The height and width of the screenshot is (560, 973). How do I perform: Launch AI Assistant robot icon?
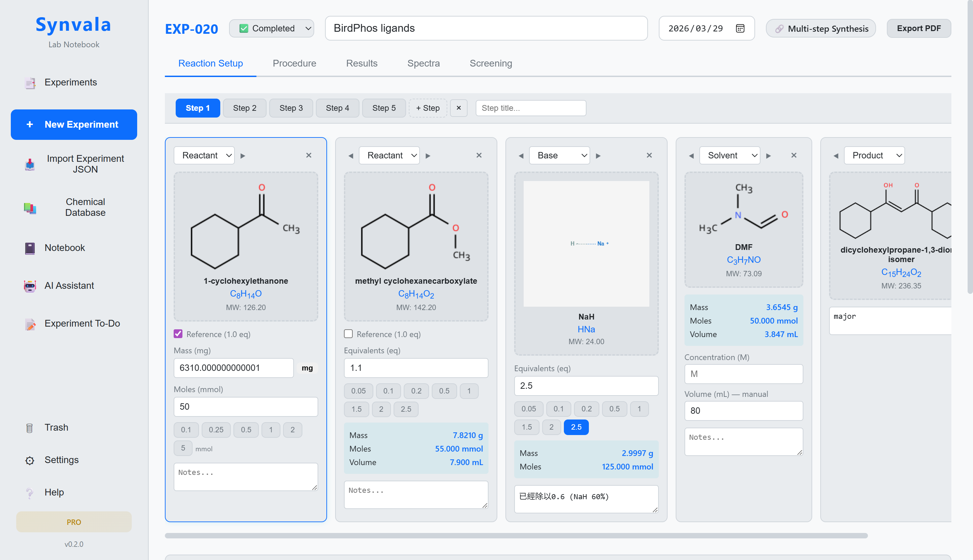pyautogui.click(x=30, y=286)
